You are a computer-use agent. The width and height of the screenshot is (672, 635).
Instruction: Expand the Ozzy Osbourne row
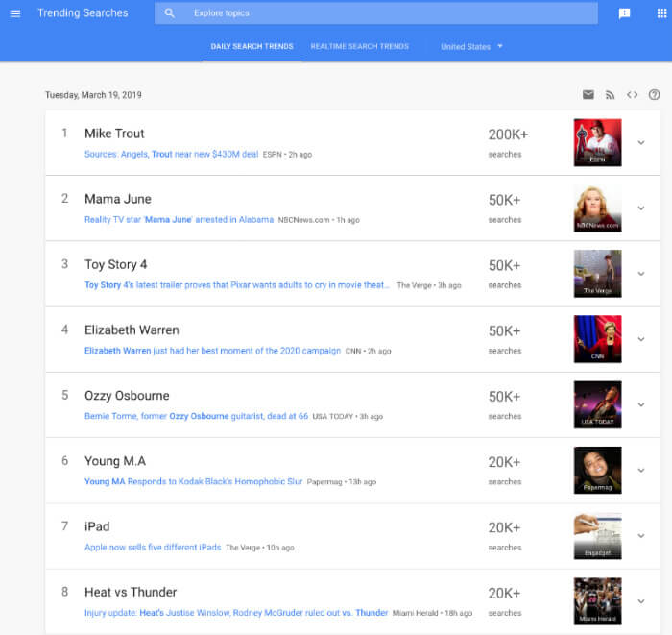(x=641, y=404)
